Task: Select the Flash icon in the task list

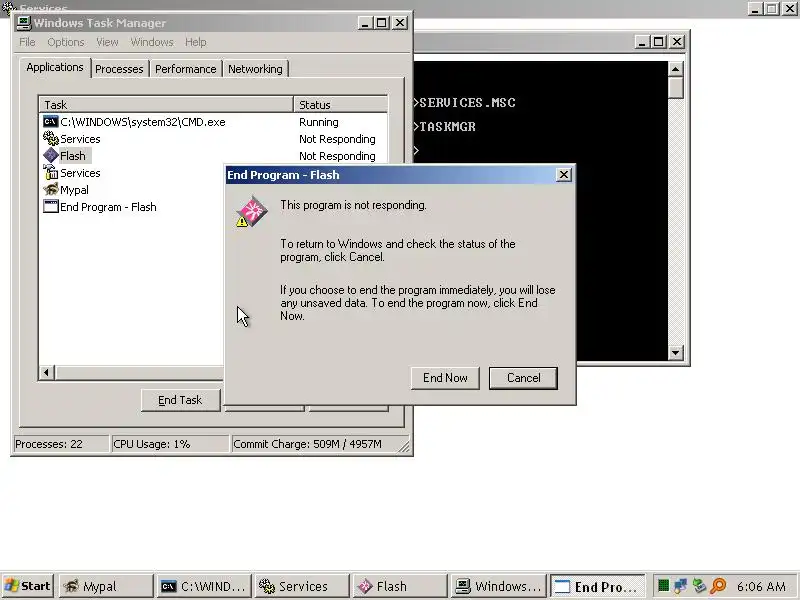Action: coord(51,155)
